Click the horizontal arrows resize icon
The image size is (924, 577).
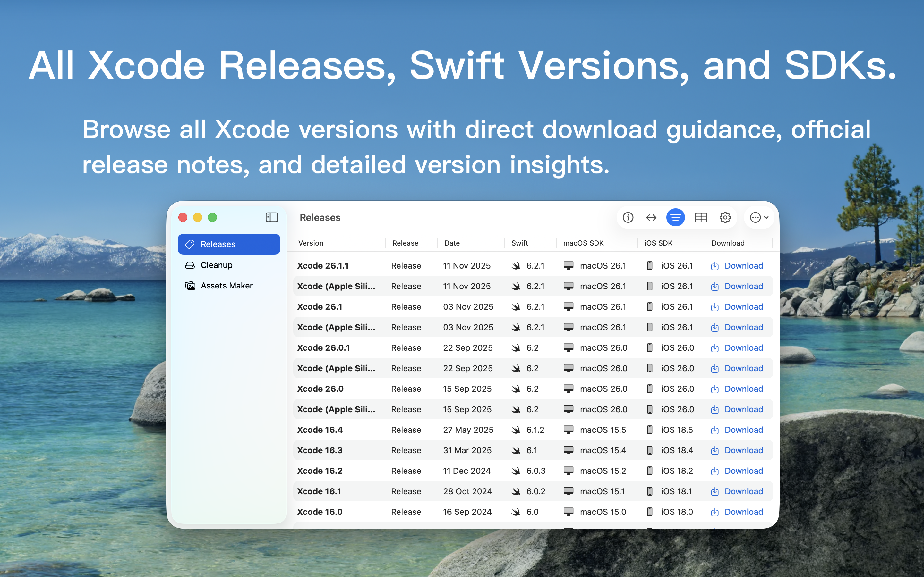point(651,218)
